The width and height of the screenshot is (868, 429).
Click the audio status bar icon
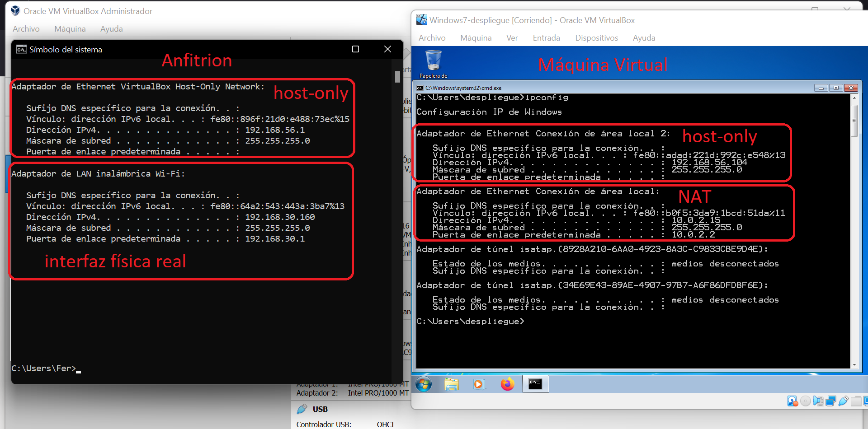(818, 401)
